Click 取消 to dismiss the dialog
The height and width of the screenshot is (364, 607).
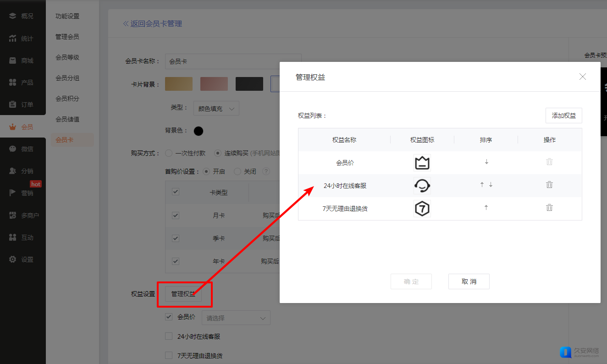(469, 281)
